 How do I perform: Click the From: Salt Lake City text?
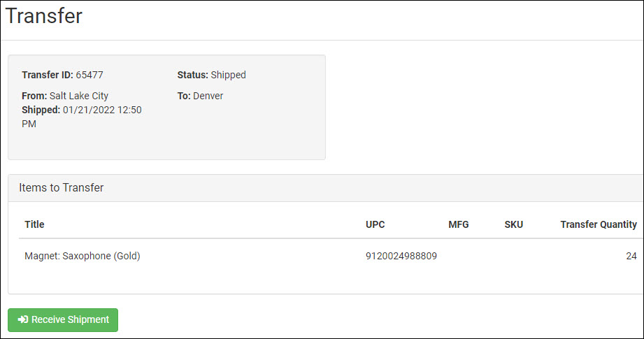65,96
